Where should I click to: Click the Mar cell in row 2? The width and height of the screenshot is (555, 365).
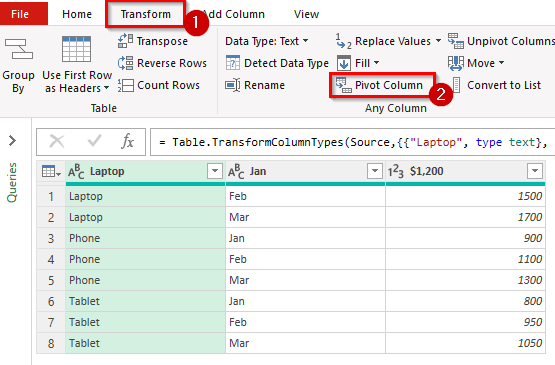pyautogui.click(x=305, y=217)
